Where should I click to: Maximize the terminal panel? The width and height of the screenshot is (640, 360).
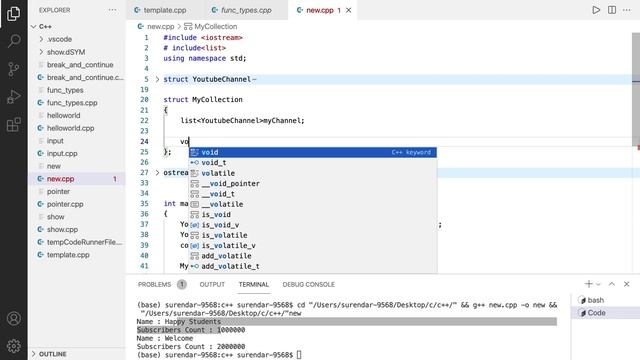[x=611, y=284]
